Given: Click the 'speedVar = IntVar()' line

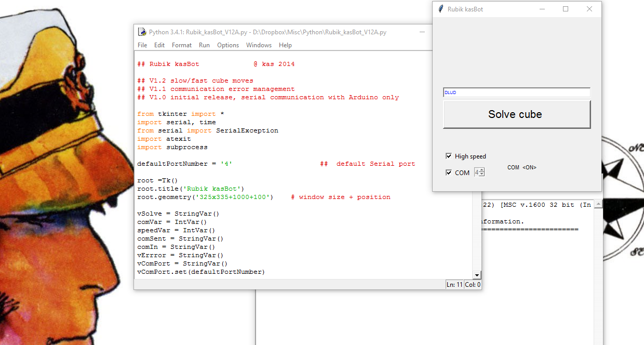Looking at the screenshot, I should 177,230.
